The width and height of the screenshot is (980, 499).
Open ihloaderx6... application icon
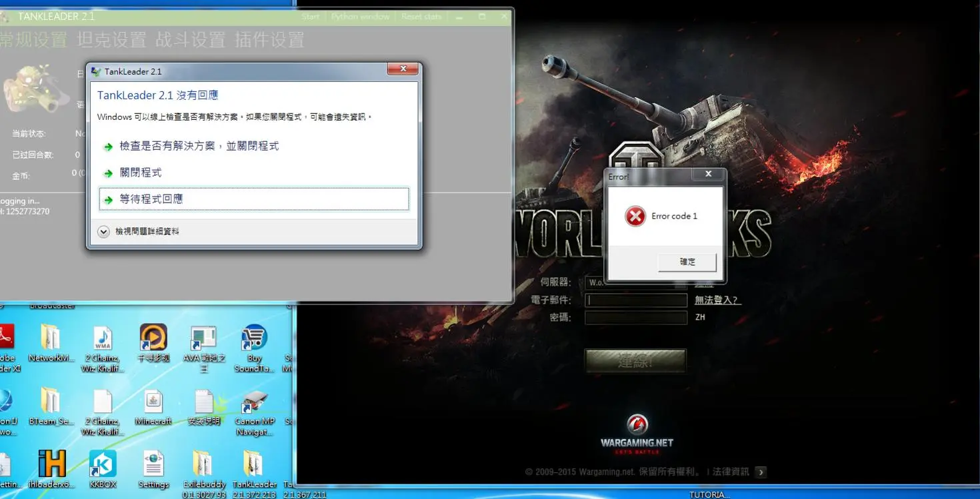pyautogui.click(x=52, y=469)
